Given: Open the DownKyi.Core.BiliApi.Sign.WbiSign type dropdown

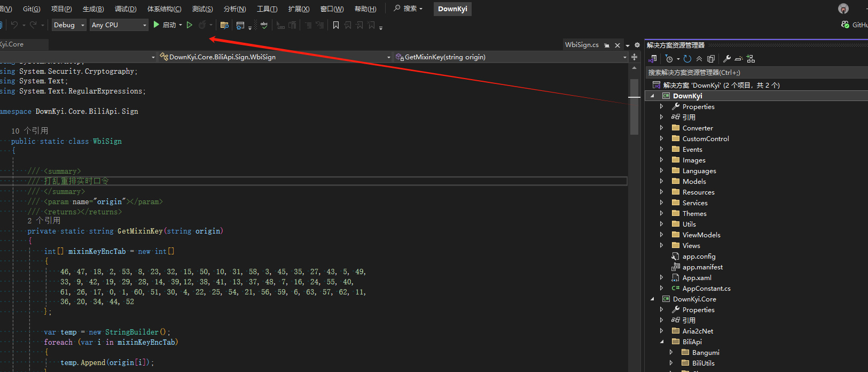Looking at the screenshot, I should pos(275,57).
